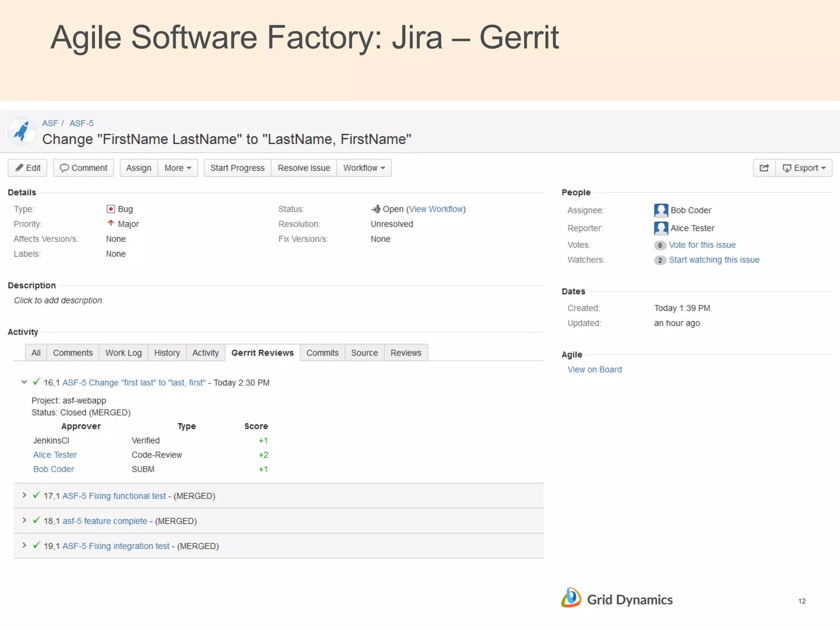Click Vote for this issue link
The width and height of the screenshot is (840, 630).
[702, 245]
